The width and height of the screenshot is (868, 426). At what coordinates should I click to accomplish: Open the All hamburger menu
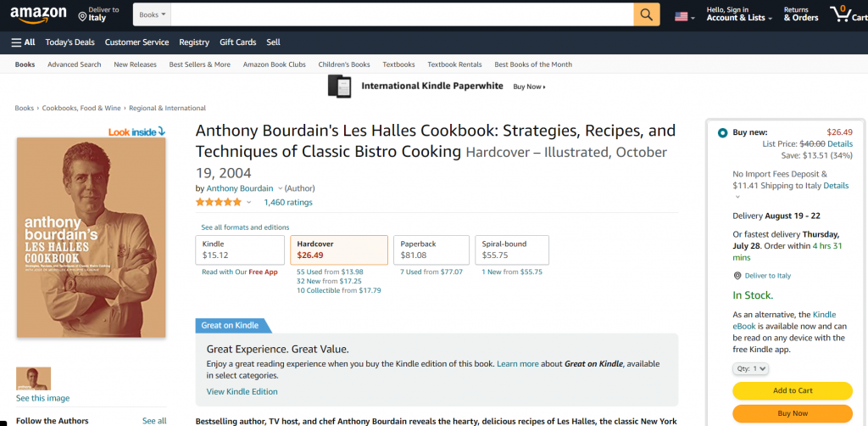(23, 42)
